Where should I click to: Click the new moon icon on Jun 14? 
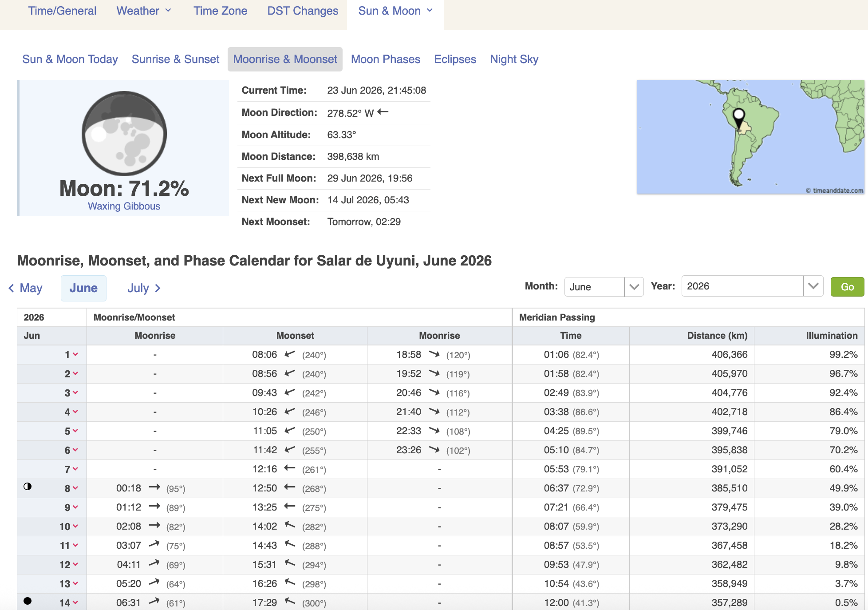[x=28, y=601]
